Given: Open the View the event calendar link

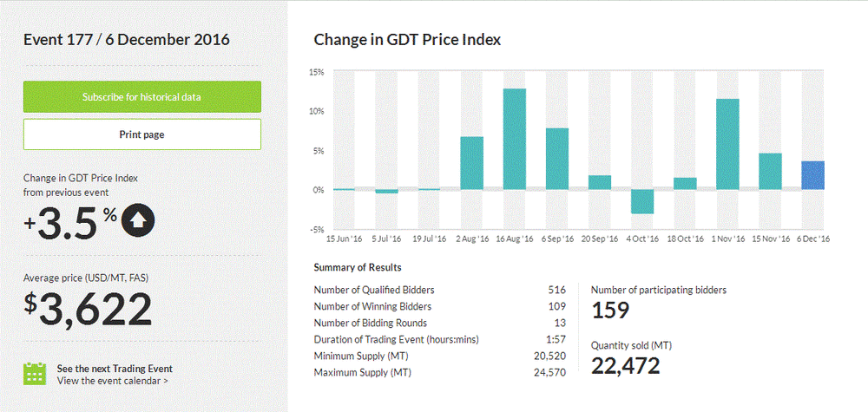Looking at the screenshot, I should 113,381.
